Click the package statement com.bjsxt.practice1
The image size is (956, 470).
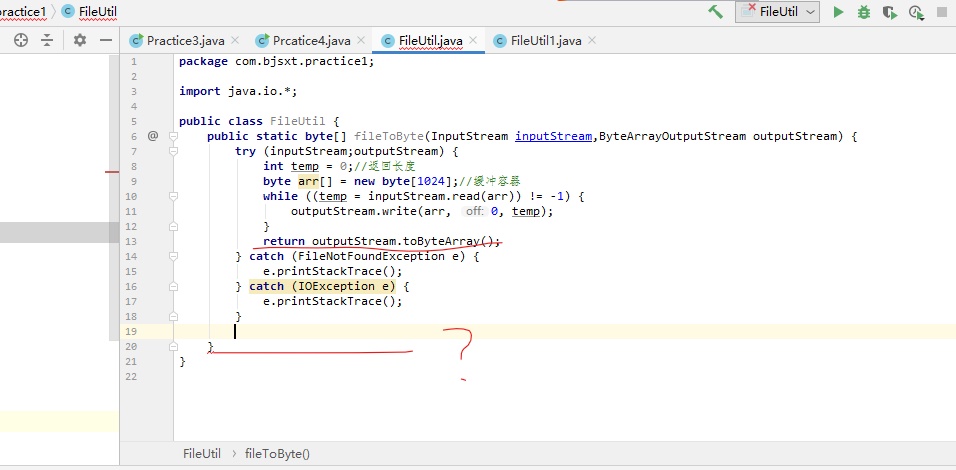277,61
